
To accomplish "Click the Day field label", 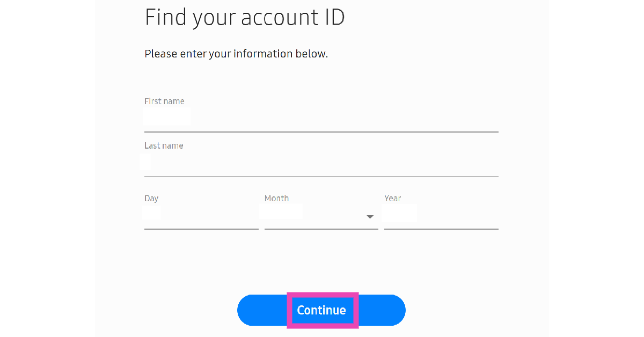I will click(151, 198).
